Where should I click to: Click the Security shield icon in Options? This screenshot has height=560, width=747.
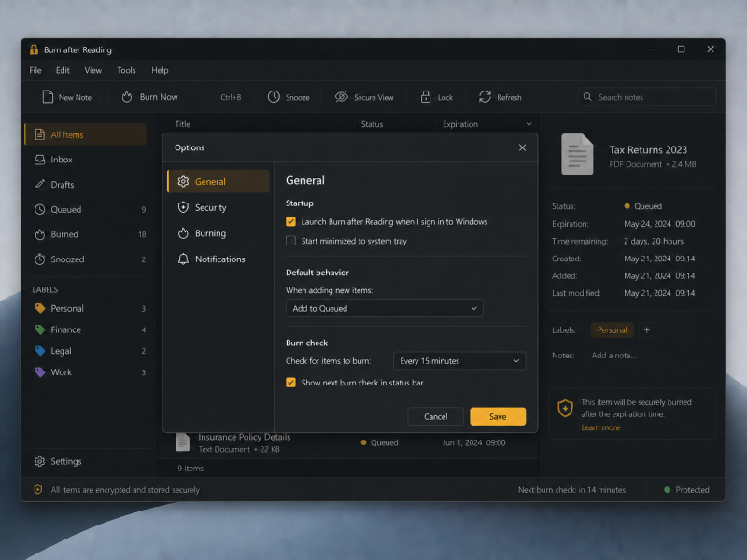click(x=183, y=207)
